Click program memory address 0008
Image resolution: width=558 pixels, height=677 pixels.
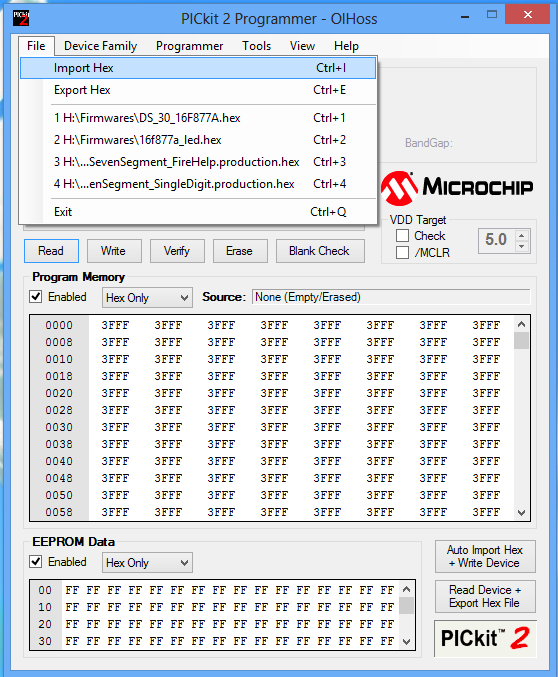pos(59,342)
